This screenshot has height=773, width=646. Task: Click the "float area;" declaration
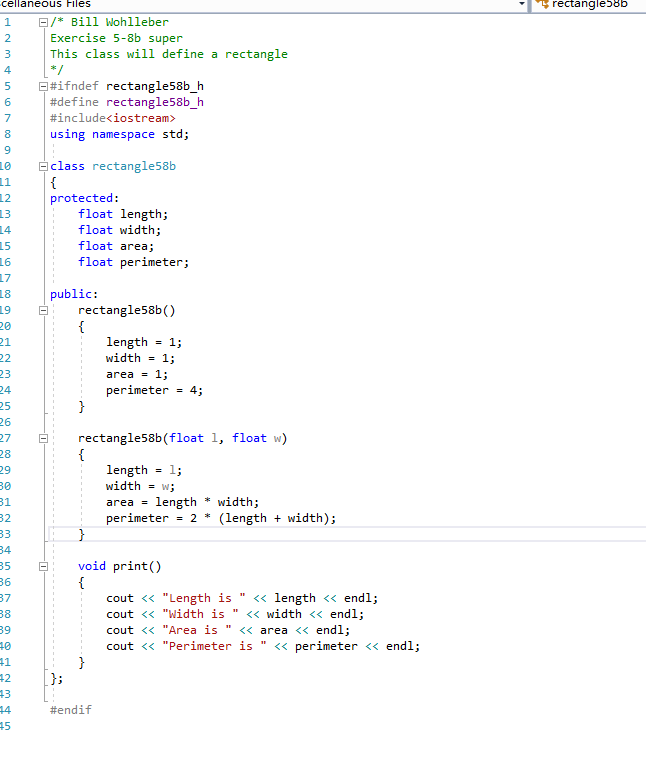click(x=116, y=246)
